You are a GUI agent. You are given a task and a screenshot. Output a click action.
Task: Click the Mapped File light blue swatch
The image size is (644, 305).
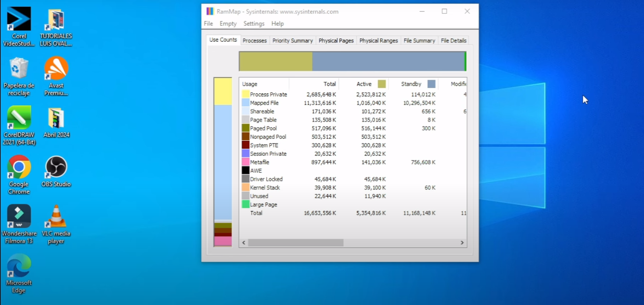click(246, 103)
